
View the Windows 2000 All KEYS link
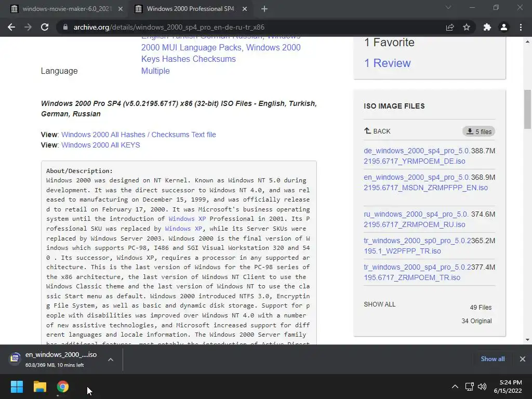[x=100, y=145]
